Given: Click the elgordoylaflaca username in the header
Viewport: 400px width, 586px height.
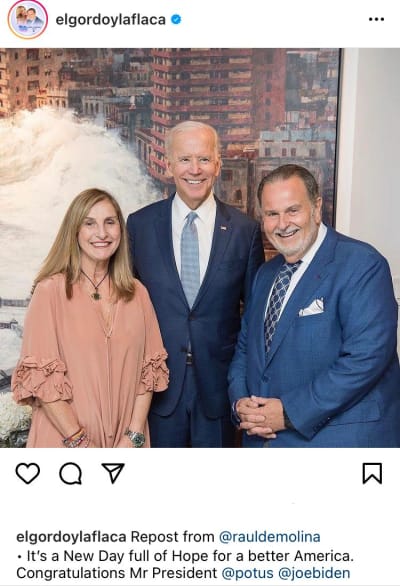Looking at the screenshot, I should (111, 19).
